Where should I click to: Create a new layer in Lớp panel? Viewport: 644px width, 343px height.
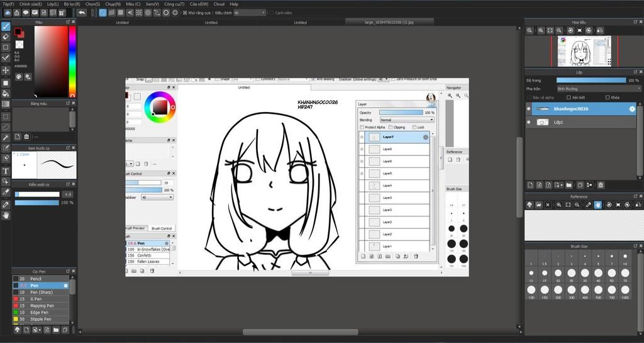[530, 185]
